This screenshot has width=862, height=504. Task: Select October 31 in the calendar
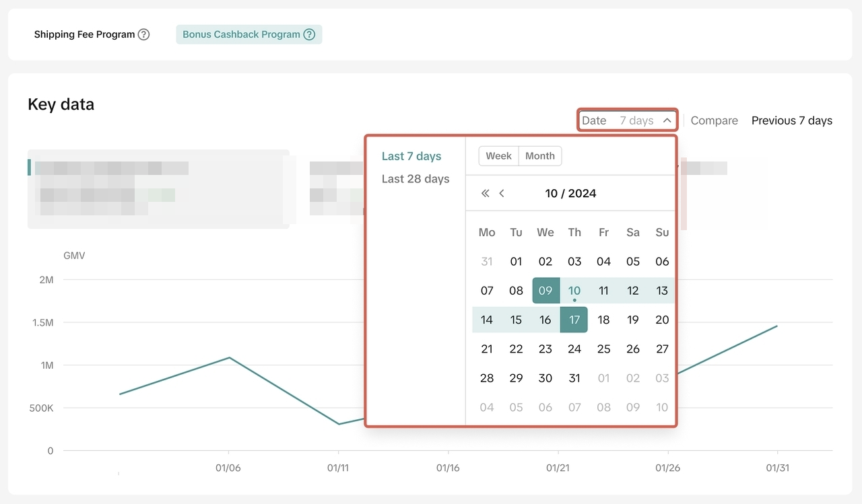(x=574, y=378)
